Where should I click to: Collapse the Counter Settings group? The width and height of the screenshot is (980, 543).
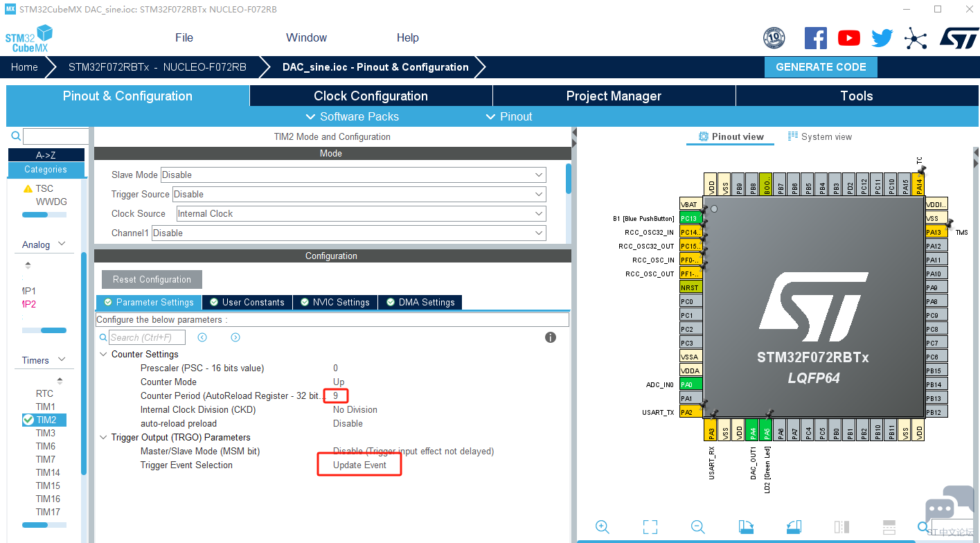(103, 354)
